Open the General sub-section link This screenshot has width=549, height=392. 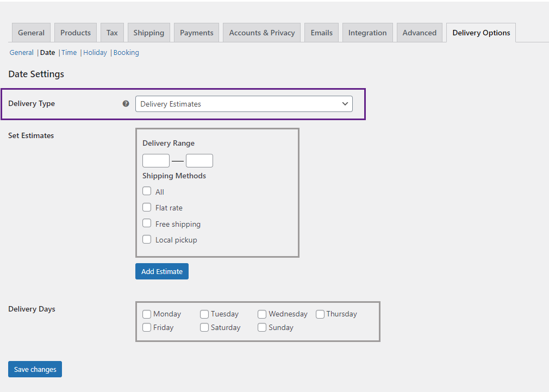(x=21, y=53)
